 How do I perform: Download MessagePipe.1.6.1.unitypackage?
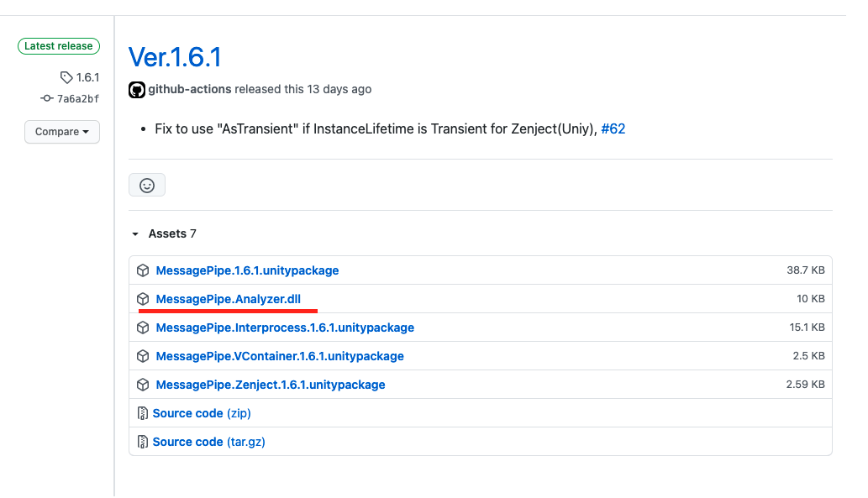point(247,270)
